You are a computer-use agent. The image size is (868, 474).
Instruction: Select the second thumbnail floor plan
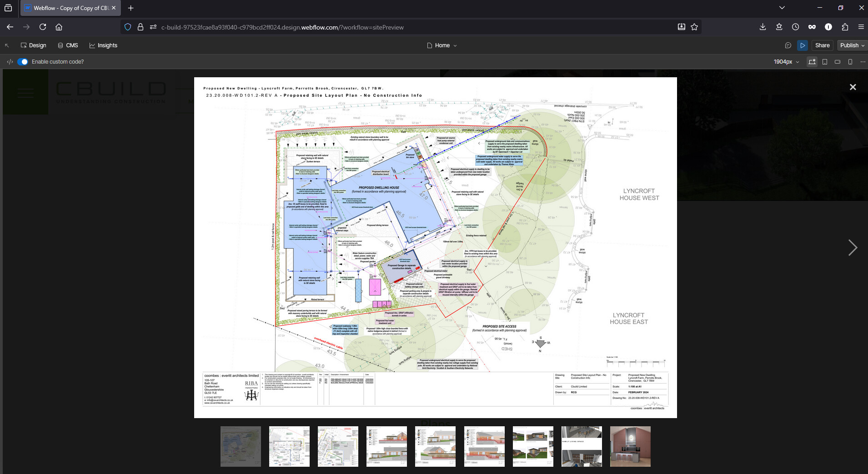tap(289, 446)
